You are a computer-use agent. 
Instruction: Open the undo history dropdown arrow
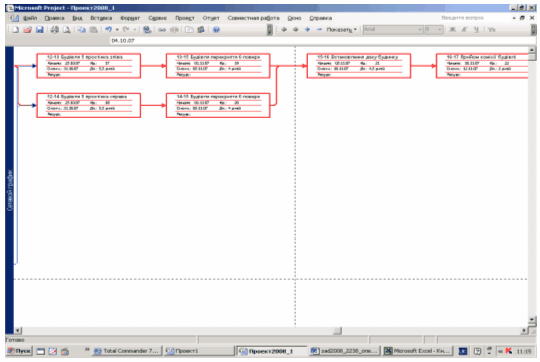pos(117,30)
